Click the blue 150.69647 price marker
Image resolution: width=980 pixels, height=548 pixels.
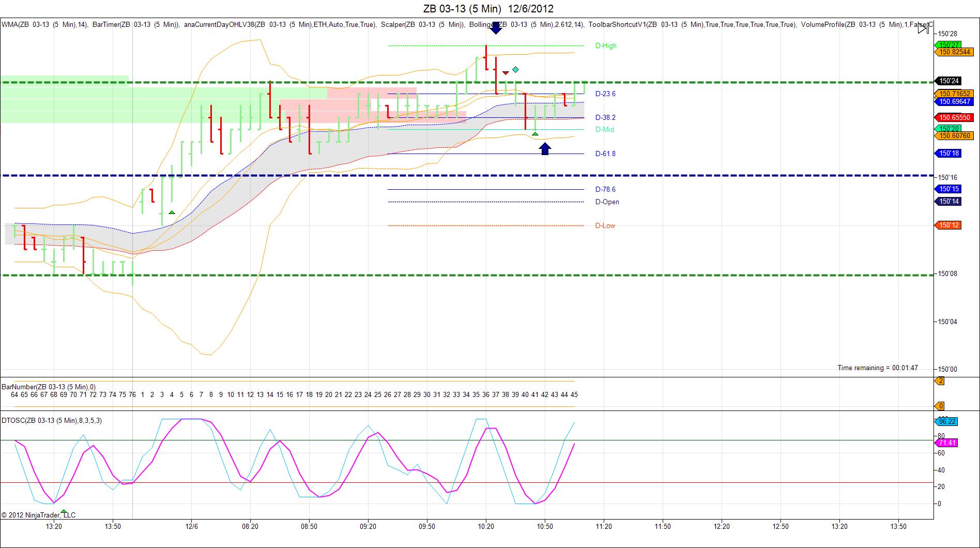pyautogui.click(x=954, y=101)
